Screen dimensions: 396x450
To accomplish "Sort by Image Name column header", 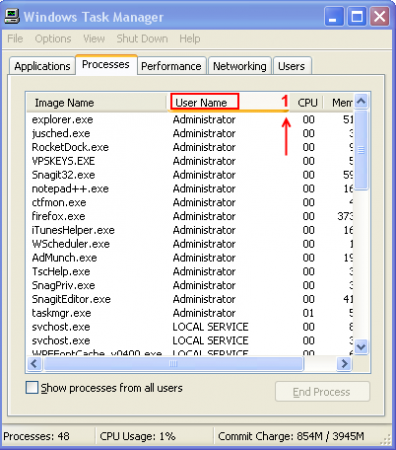I will [x=97, y=103].
